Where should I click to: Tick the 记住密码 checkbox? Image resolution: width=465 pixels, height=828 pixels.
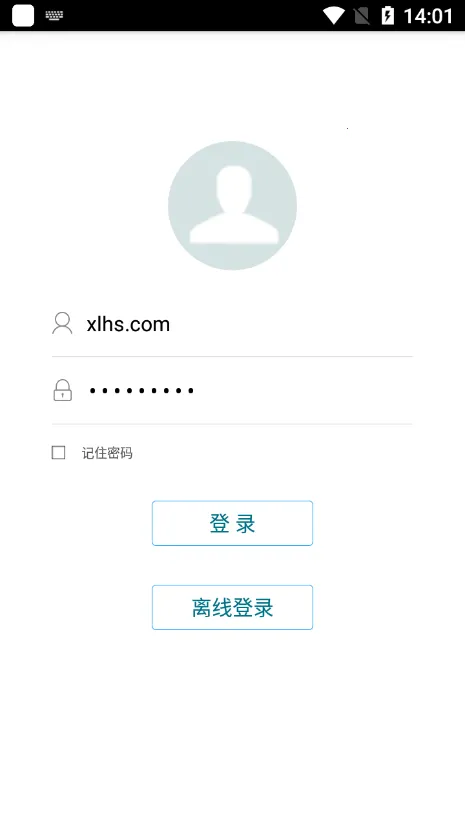click(x=59, y=453)
